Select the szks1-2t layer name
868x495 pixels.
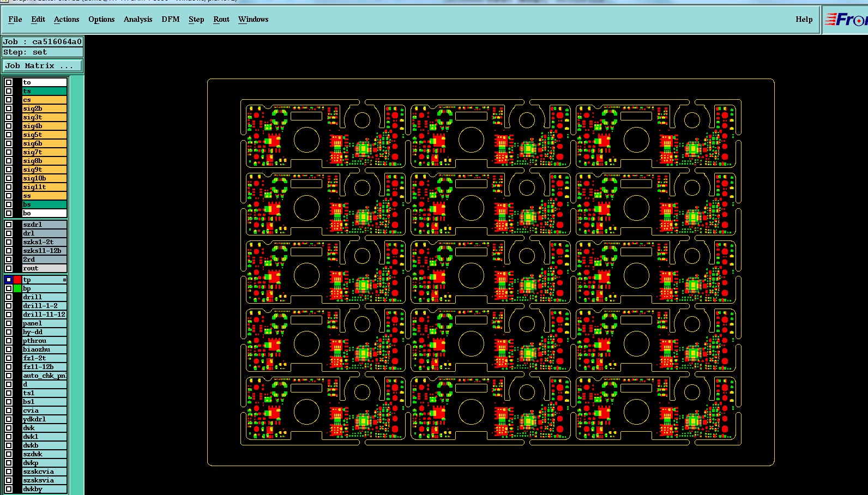[x=44, y=242]
